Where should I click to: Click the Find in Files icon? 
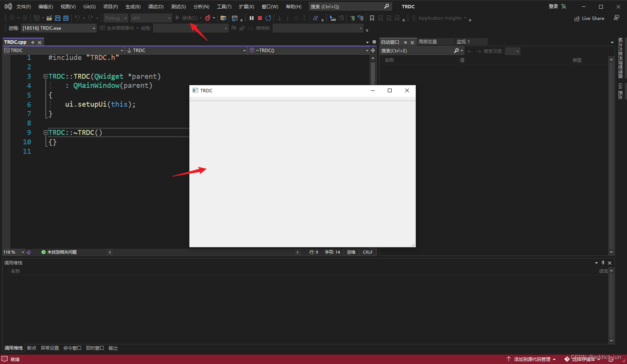(223, 18)
